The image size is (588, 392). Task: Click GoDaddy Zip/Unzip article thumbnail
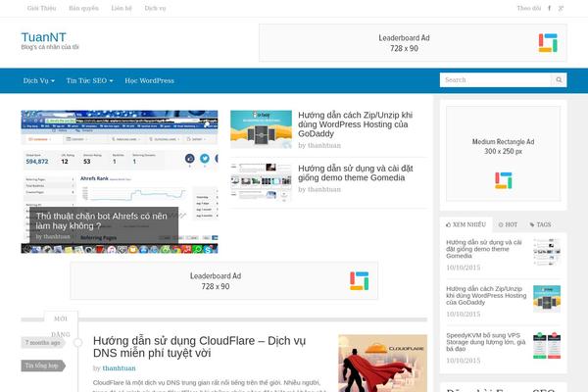click(261, 129)
